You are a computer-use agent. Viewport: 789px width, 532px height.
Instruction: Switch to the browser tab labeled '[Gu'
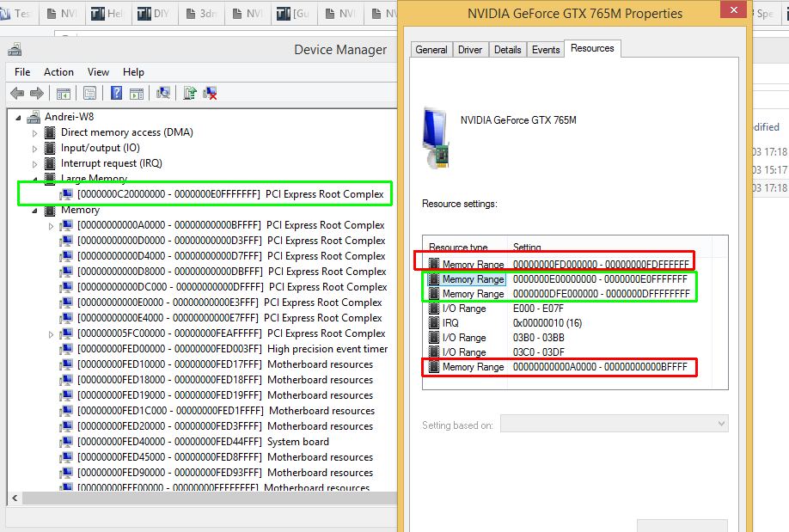pos(293,14)
